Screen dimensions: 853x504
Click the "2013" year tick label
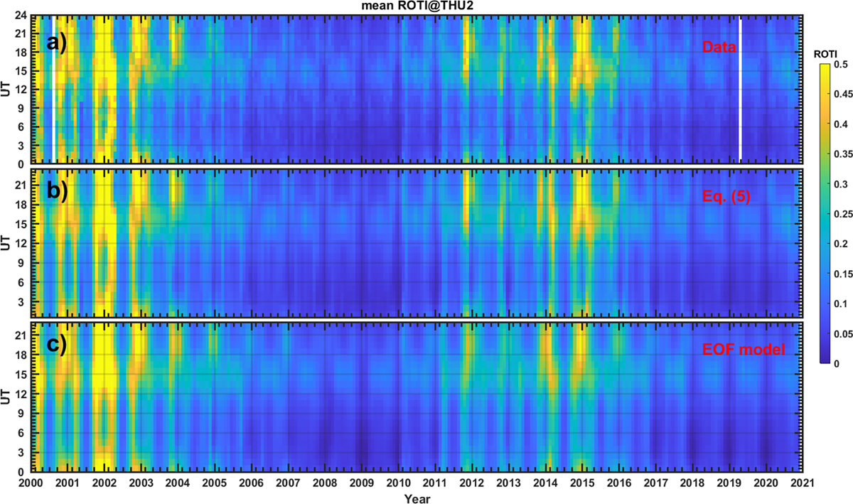coord(508,484)
